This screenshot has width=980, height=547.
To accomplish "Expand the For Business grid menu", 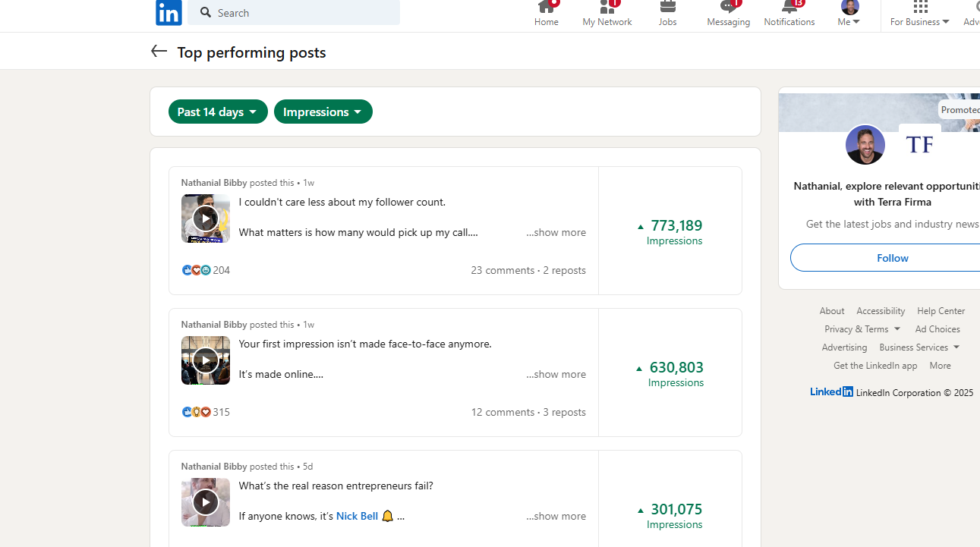I will [x=920, y=14].
